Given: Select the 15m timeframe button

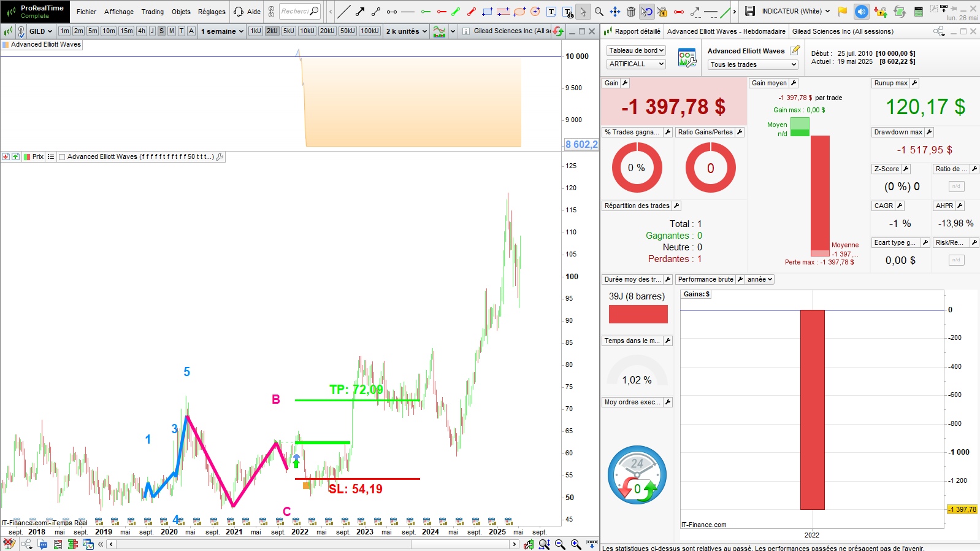Looking at the screenshot, I should 126,31.
